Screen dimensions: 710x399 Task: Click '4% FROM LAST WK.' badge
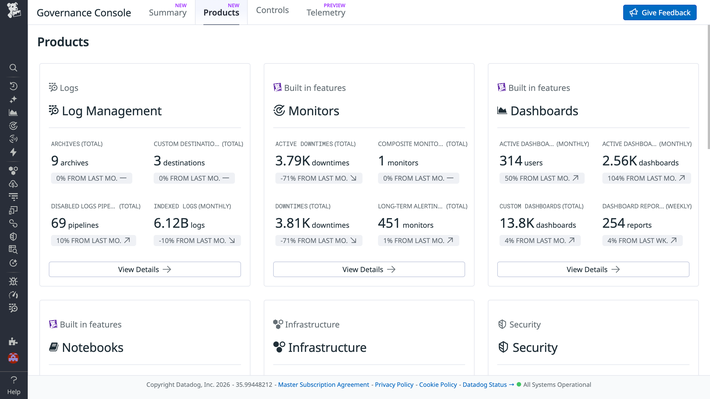tap(642, 241)
